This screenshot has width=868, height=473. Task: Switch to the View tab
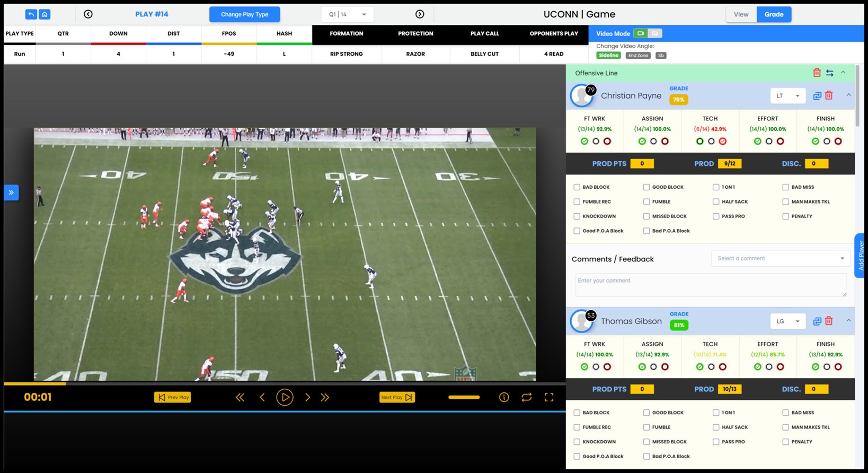741,14
